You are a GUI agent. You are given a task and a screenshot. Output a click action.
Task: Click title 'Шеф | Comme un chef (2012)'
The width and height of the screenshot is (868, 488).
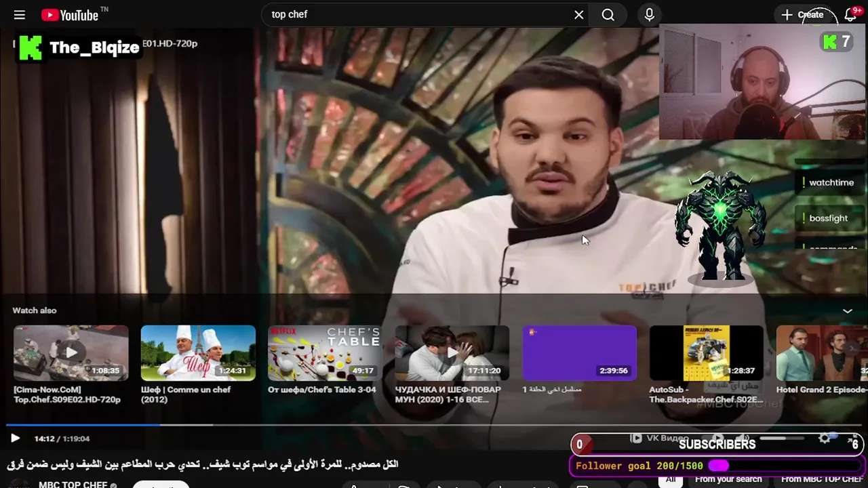[x=186, y=394]
